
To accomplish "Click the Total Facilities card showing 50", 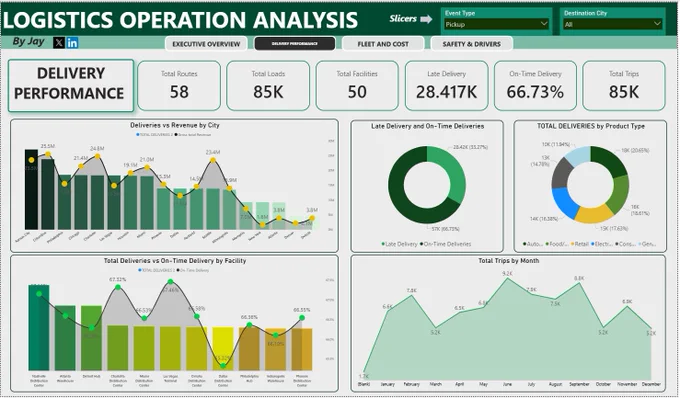I will point(357,86).
